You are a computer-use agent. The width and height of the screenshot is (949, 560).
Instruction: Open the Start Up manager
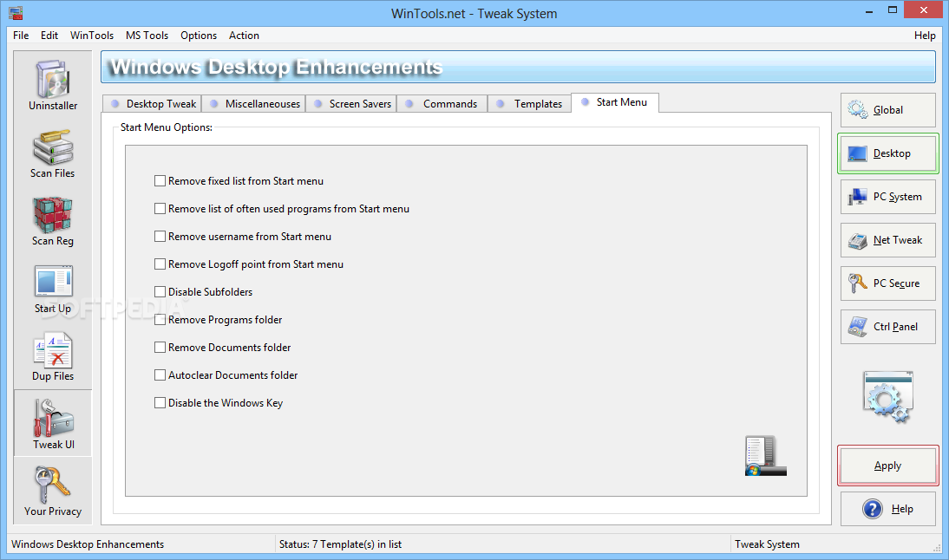53,289
